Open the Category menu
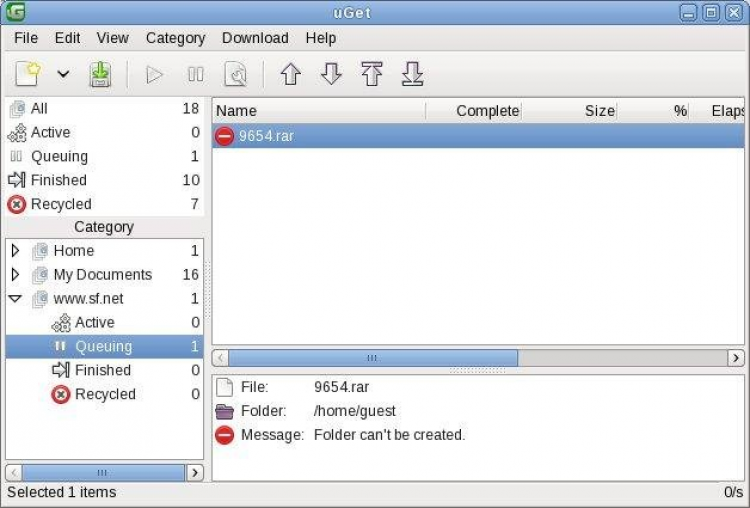The image size is (750, 508). pyautogui.click(x=176, y=38)
